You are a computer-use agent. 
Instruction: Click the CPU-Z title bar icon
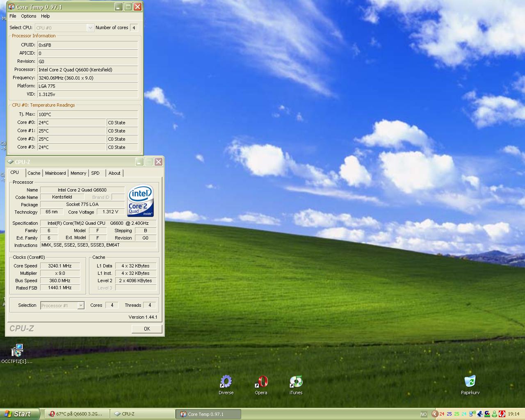click(x=10, y=162)
